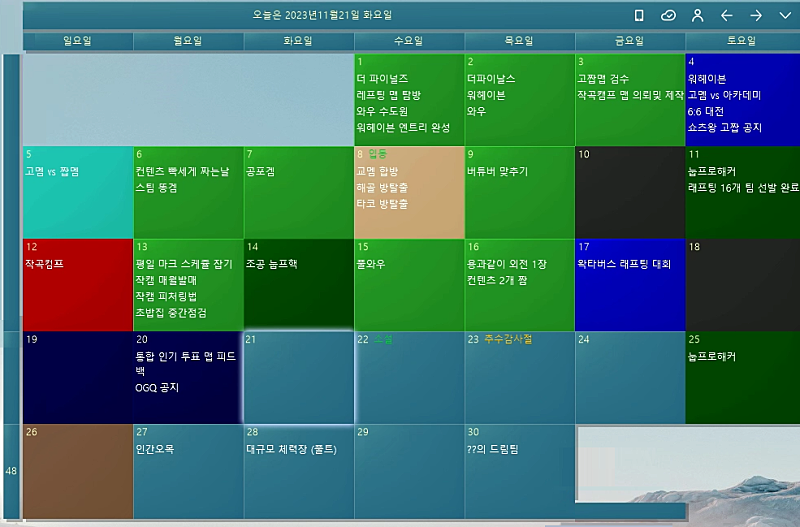Click the 수요일 column header
This screenshot has width=800, height=527.
point(409,41)
